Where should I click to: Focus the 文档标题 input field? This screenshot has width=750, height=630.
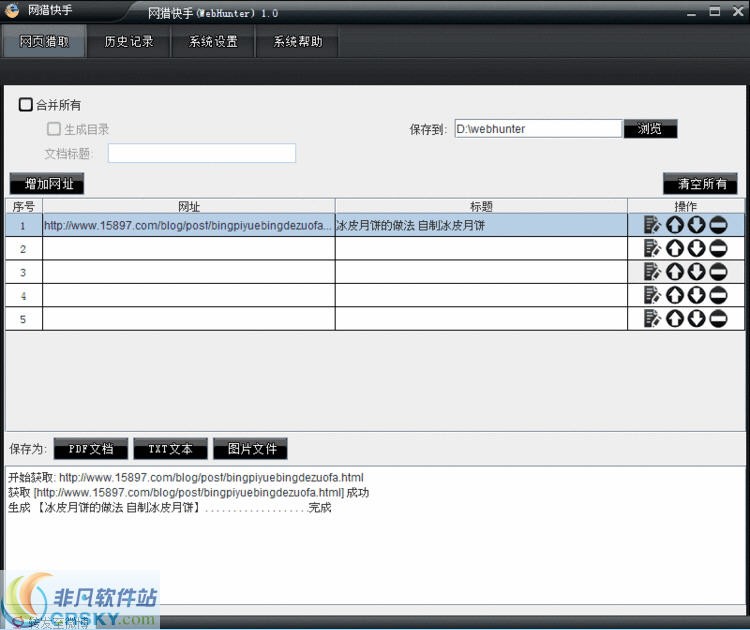point(202,153)
